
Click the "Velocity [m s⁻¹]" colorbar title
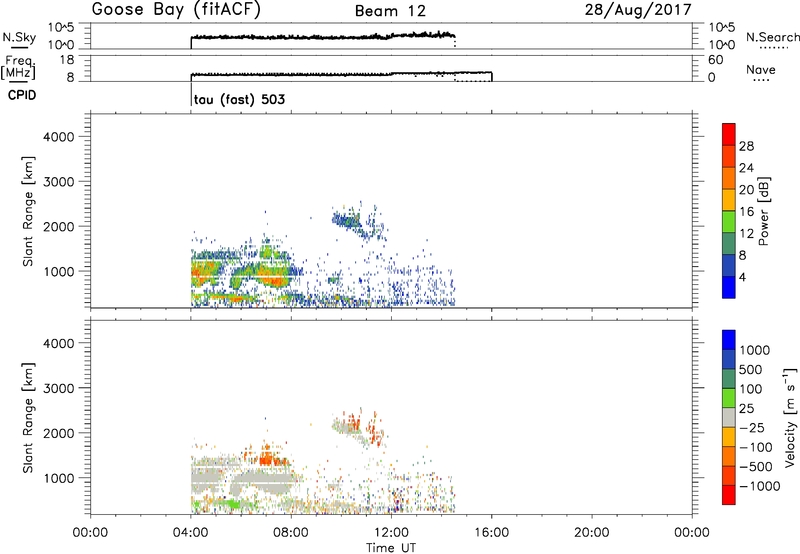[x=789, y=417]
